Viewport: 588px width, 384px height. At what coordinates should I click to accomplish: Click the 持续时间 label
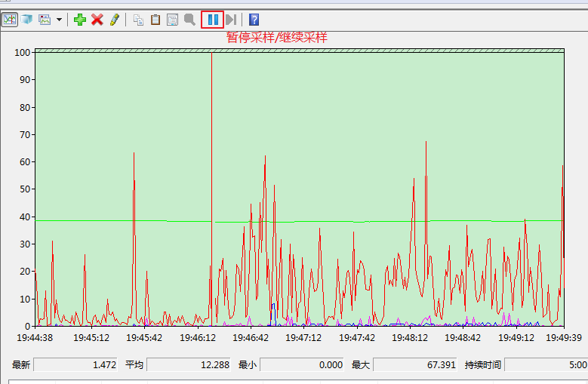click(x=483, y=365)
